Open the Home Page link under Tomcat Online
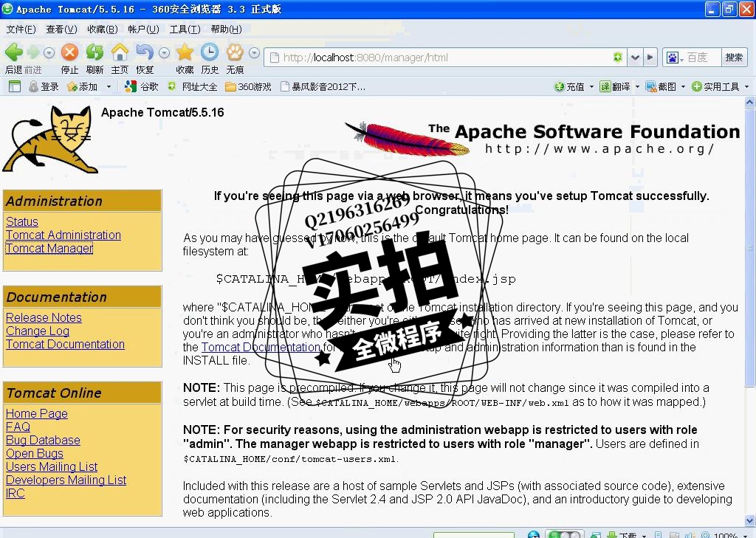 (x=37, y=413)
